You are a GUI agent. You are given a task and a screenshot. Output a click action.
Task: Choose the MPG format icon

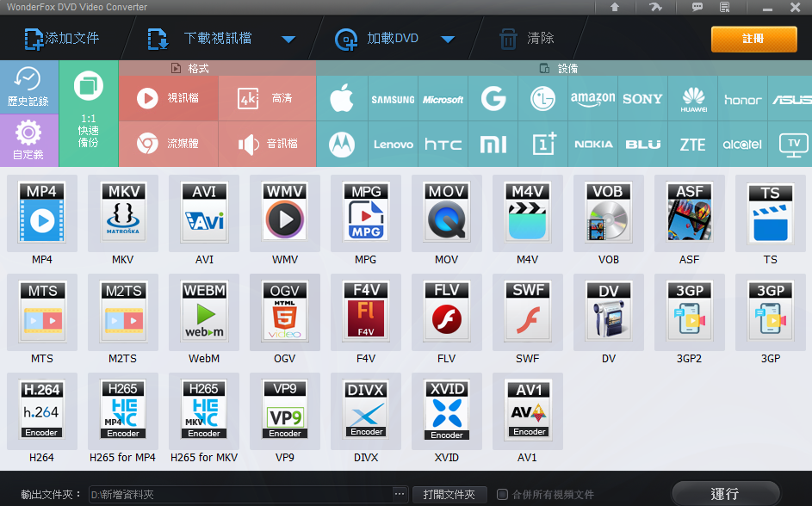366,213
